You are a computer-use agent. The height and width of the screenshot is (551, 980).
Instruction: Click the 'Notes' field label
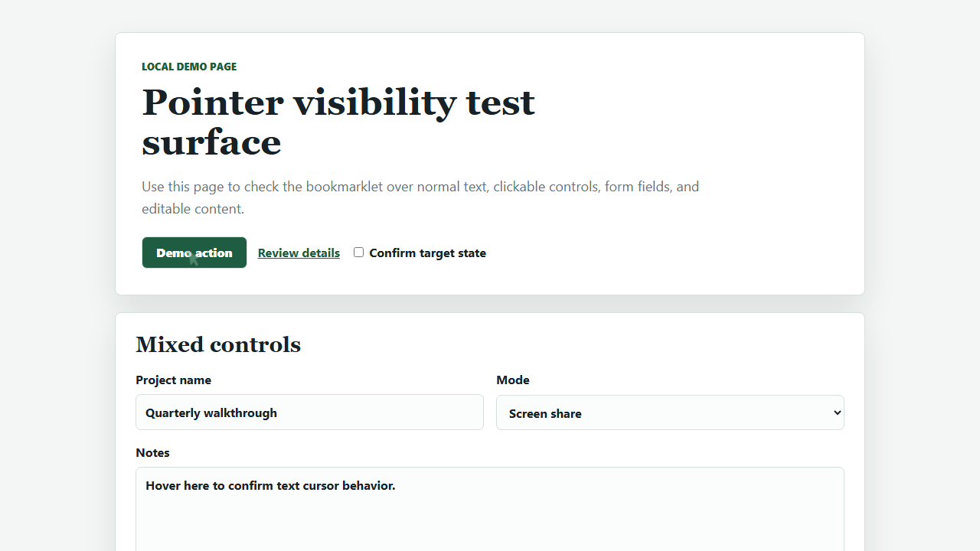click(152, 452)
